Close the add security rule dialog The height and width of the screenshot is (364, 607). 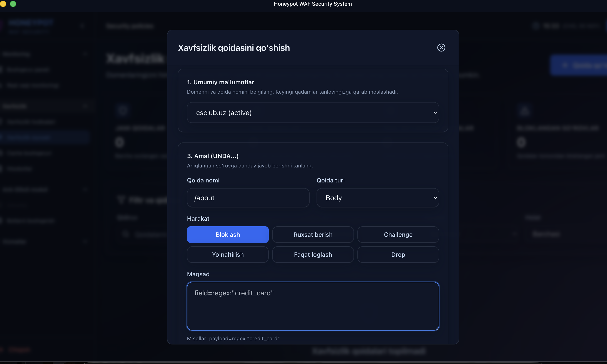(x=441, y=48)
